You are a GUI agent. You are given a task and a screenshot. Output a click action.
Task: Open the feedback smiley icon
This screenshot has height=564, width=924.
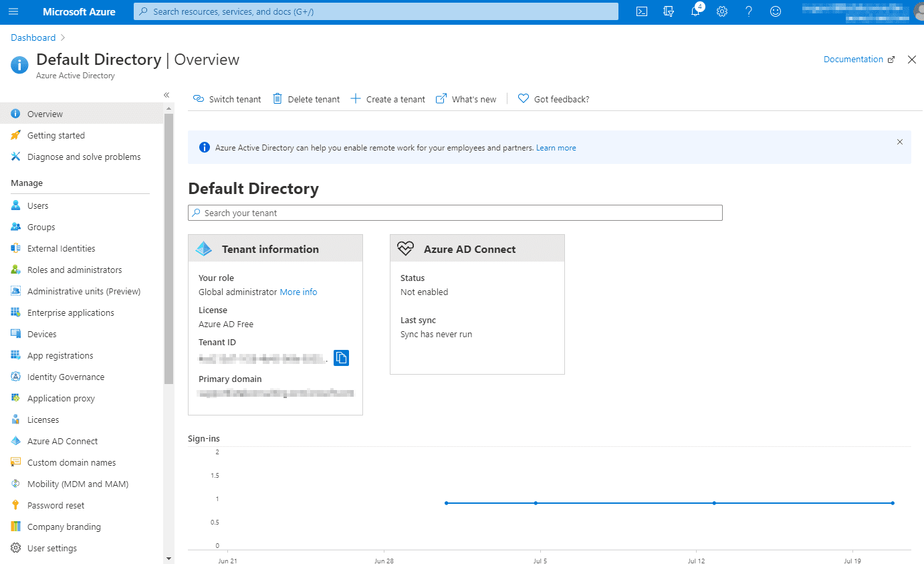point(776,11)
